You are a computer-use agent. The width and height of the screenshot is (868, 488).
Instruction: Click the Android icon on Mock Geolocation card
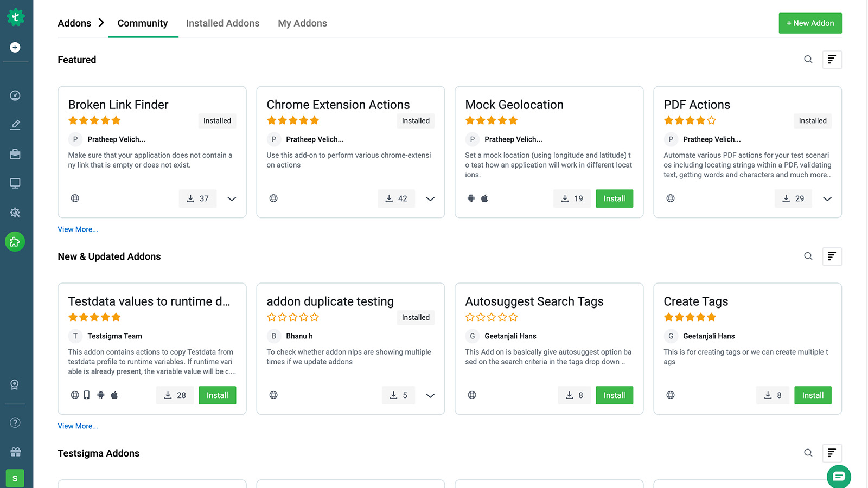(x=471, y=198)
